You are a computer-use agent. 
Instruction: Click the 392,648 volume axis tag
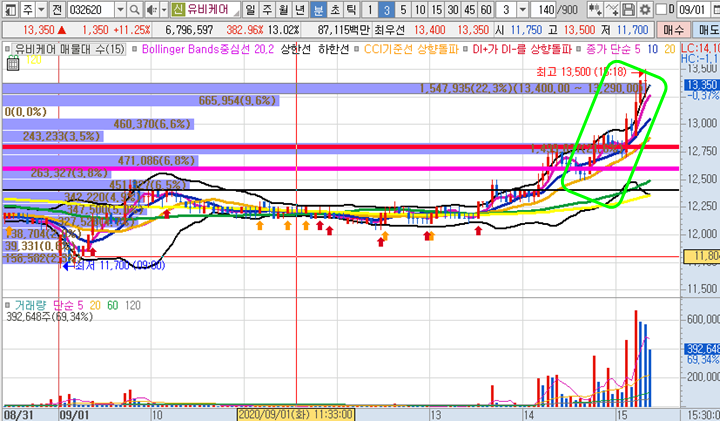(703, 348)
